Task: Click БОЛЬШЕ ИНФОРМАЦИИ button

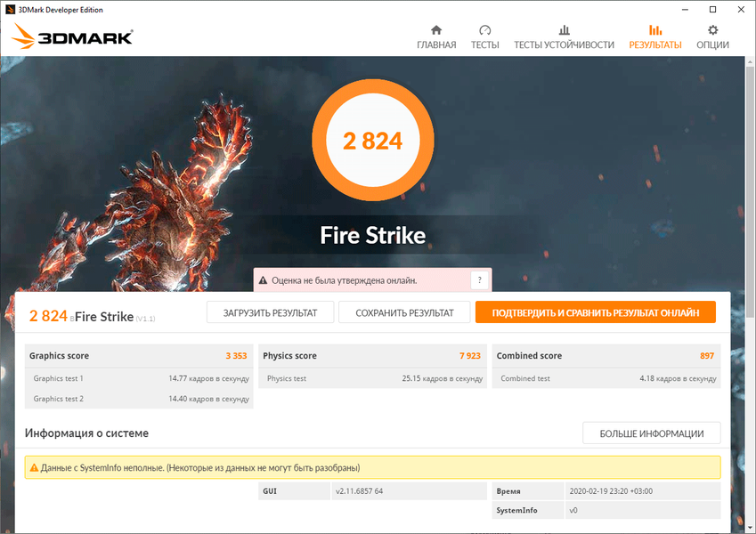Action: pos(652,433)
